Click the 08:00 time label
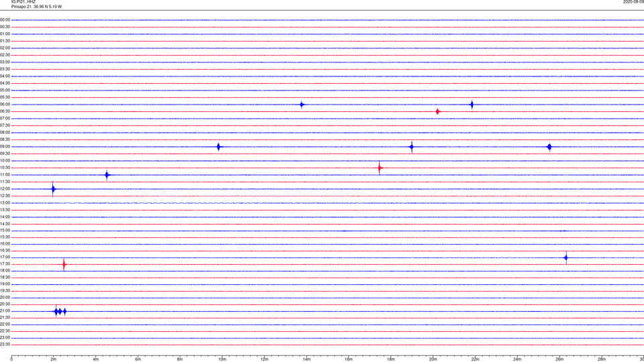 [5, 133]
